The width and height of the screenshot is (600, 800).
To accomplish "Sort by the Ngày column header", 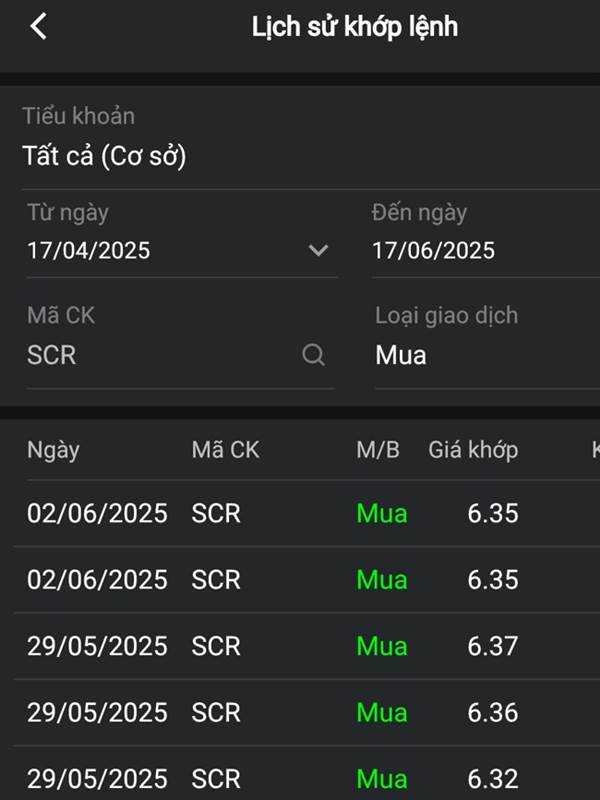I will click(53, 450).
